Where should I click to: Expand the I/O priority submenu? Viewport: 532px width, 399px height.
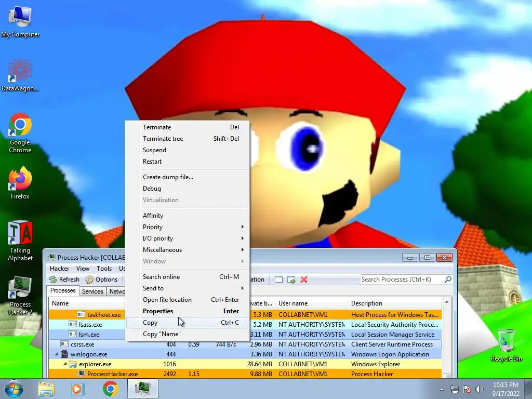[187, 238]
